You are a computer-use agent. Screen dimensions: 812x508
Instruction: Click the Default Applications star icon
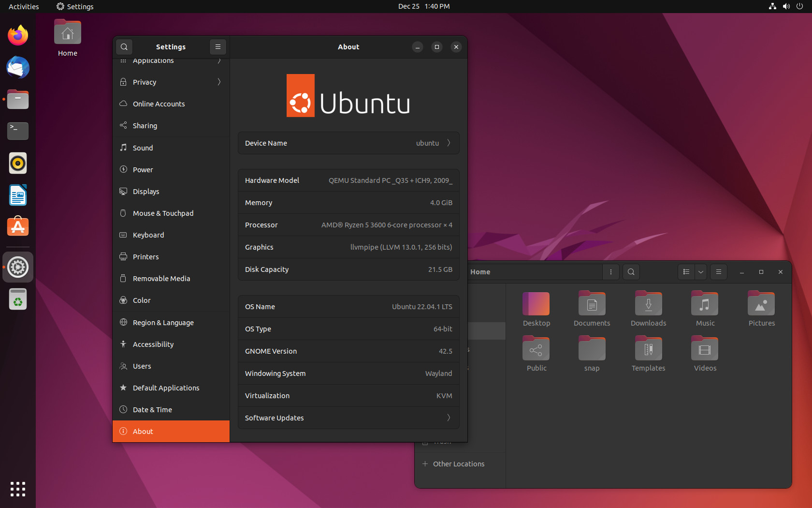click(x=123, y=388)
